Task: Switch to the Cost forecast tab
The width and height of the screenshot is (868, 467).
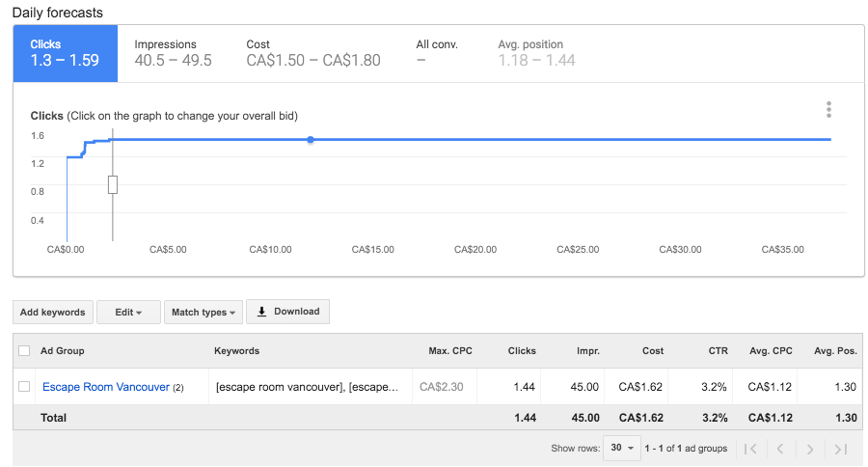Action: 312,53
